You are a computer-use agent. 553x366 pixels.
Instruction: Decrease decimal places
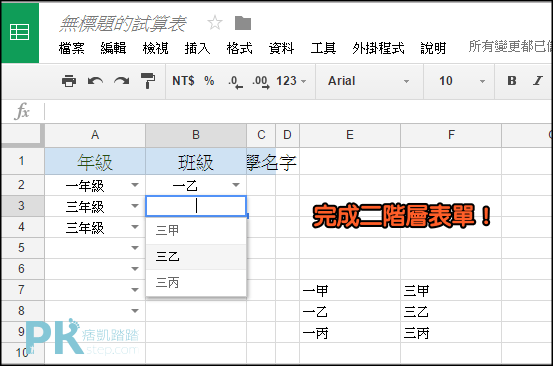pyautogui.click(x=235, y=81)
